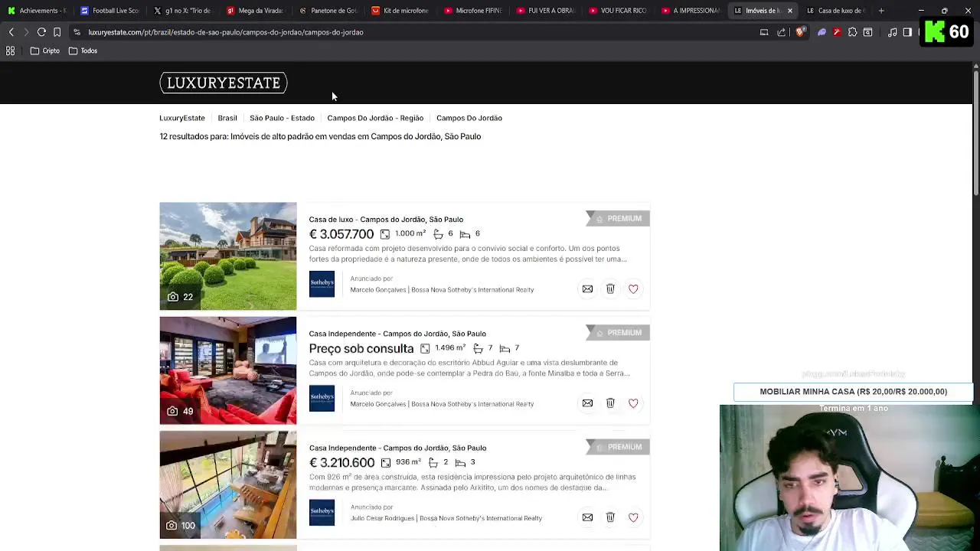980x551 pixels.
Task: Open the Todos bookmarks folder
Action: pos(83,51)
